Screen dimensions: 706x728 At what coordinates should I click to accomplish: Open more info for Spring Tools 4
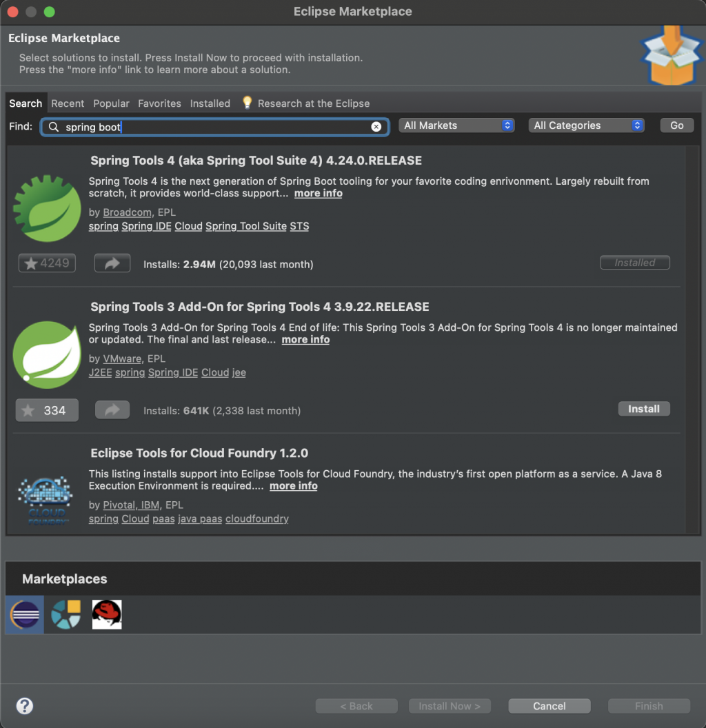click(x=318, y=193)
